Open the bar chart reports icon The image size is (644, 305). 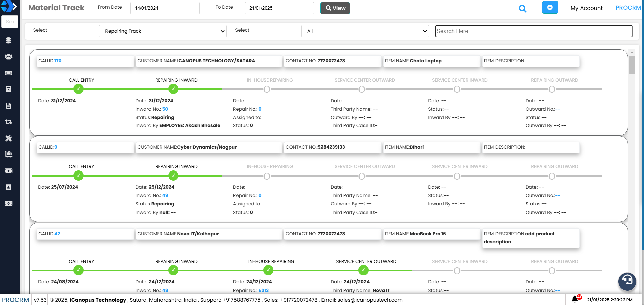(9, 187)
